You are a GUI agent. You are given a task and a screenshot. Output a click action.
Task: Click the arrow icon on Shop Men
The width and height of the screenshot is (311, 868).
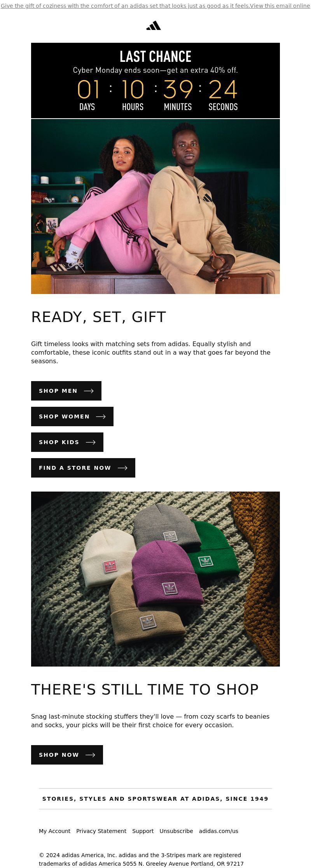pos(89,391)
